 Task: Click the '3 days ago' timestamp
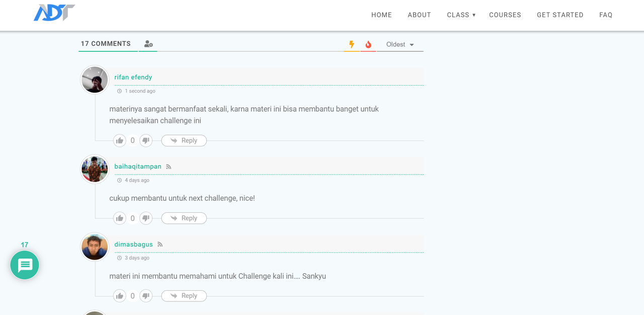point(137,258)
